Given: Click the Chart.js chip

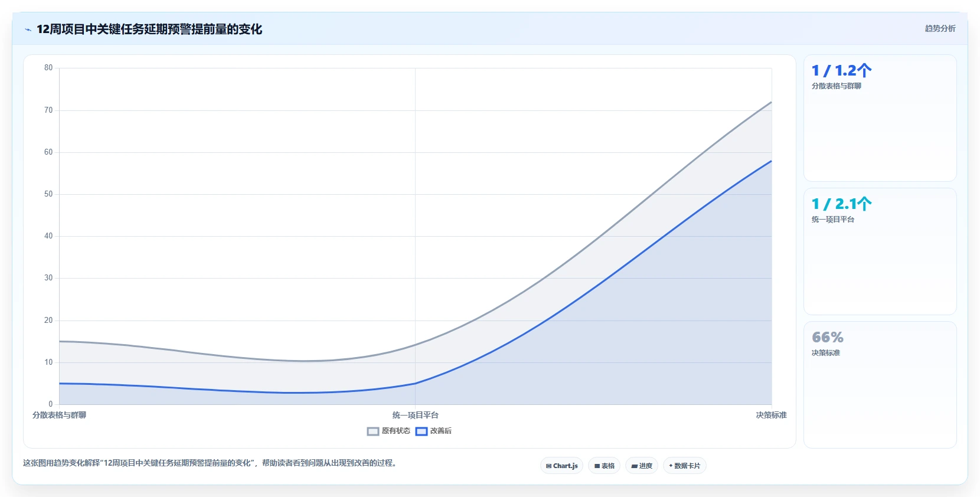Looking at the screenshot, I should (561, 466).
